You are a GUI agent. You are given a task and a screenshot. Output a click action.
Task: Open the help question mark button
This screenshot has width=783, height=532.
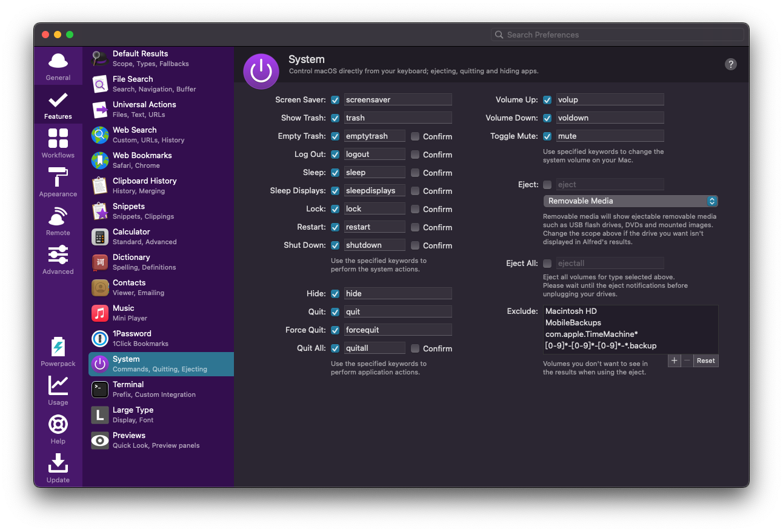pos(731,64)
